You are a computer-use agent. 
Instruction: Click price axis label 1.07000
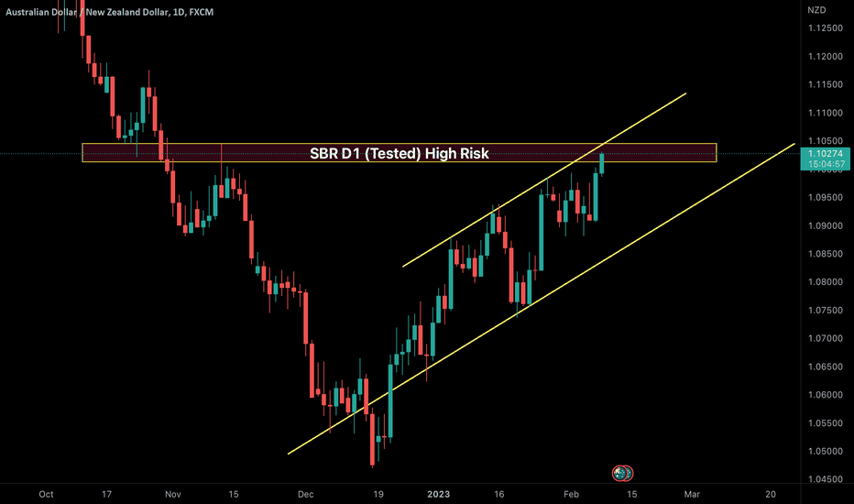tap(825, 338)
